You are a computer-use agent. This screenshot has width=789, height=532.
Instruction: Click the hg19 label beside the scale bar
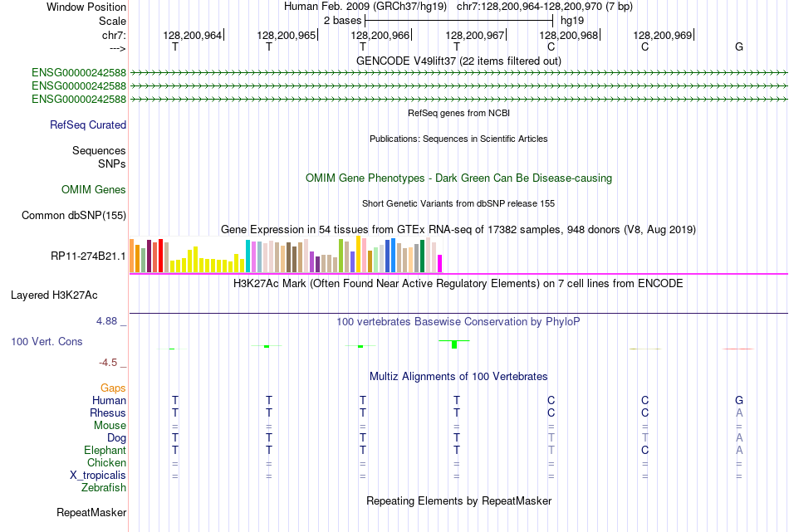[572, 21]
